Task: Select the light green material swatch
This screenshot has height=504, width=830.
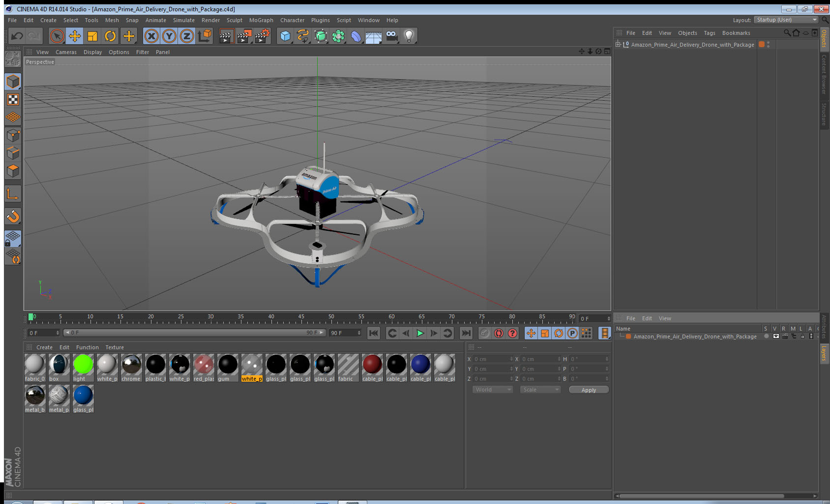Action: pos(83,367)
